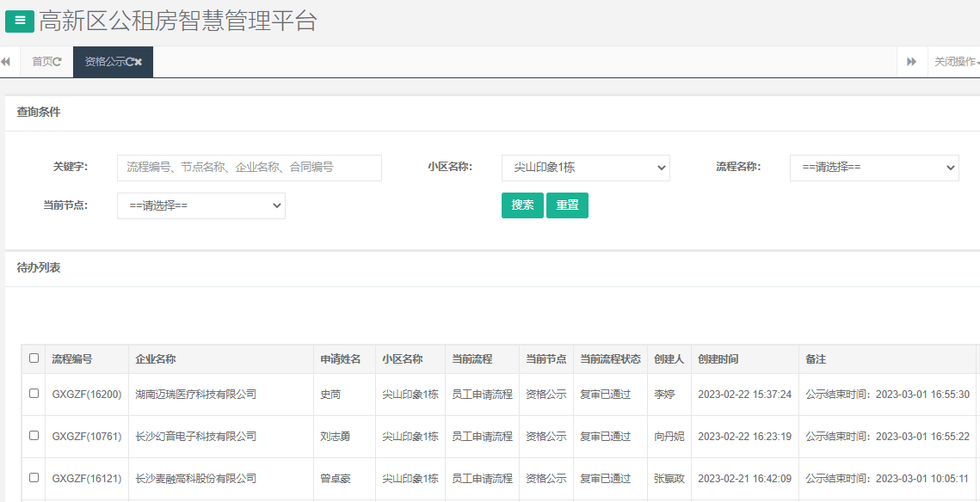The height and width of the screenshot is (502, 980).
Task: Check the checkbox for row GXGZF(16121)
Action: (x=33, y=479)
